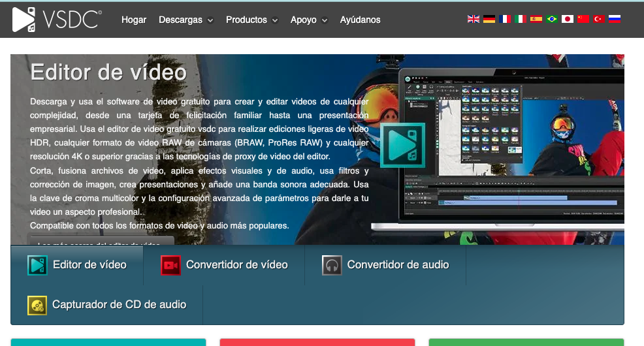This screenshot has width=644, height=346.
Task: Click the red card at page bottom
Action: 317,342
